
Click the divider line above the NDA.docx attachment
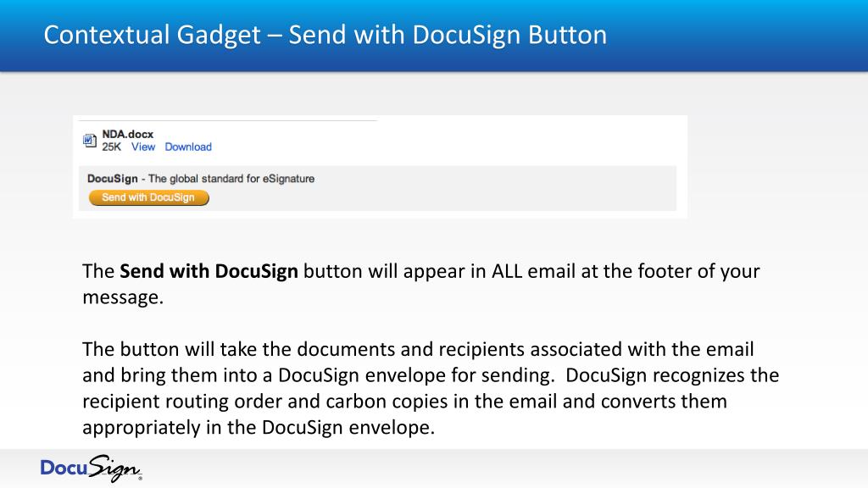[x=227, y=120]
